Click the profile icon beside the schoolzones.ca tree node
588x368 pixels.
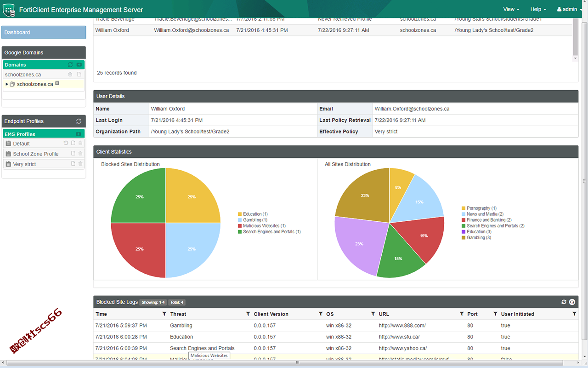click(x=57, y=83)
